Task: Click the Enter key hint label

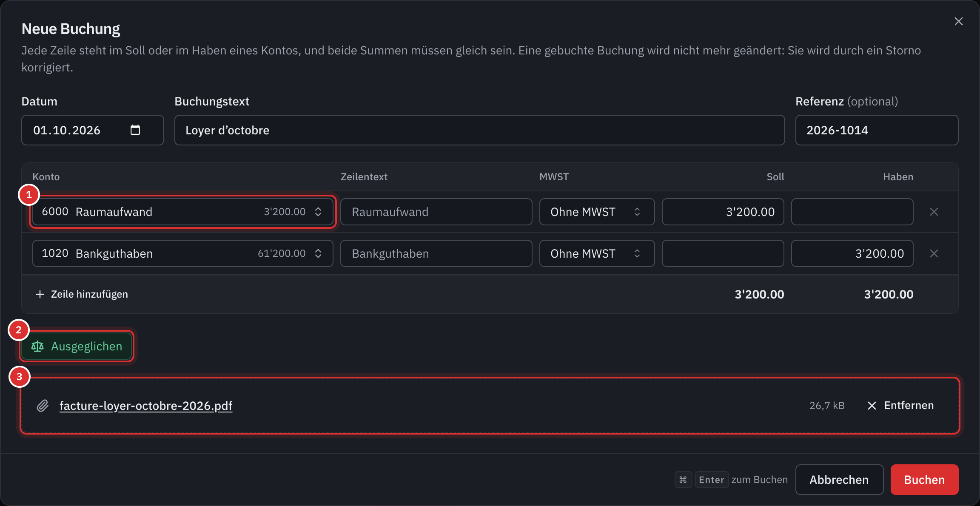Action: (x=712, y=480)
